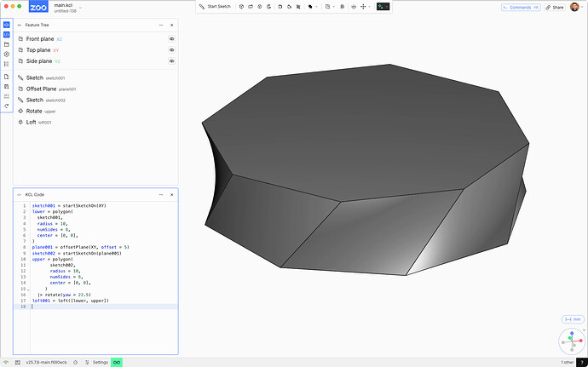Viewport: 588px width, 367px height.
Task: Collapse the code fold at line 15
Action: [28, 290]
